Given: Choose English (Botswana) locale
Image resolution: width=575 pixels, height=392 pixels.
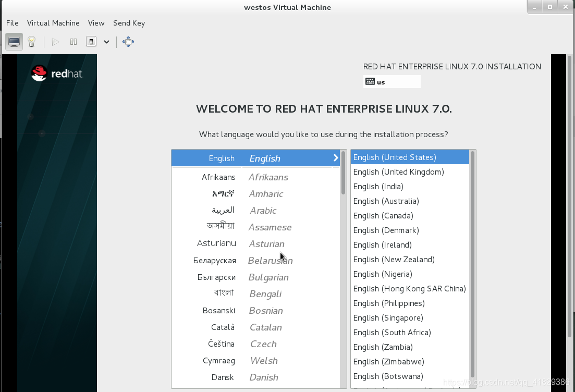Looking at the screenshot, I should coord(410,376).
